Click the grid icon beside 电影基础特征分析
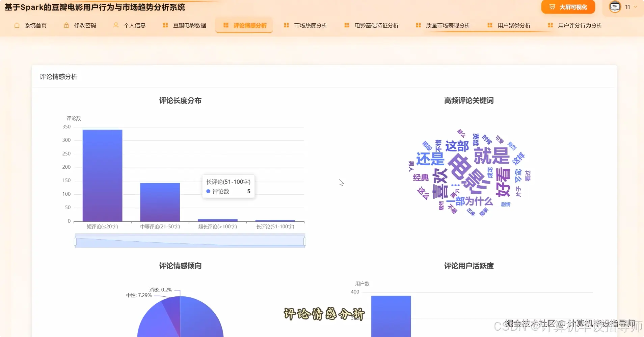Screen dimensions: 644x337 click(347, 25)
